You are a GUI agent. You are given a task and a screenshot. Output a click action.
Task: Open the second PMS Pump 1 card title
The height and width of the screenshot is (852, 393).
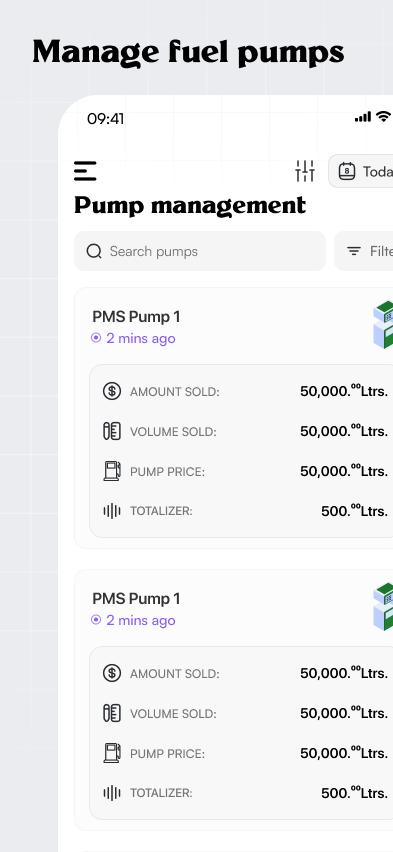coord(136,599)
